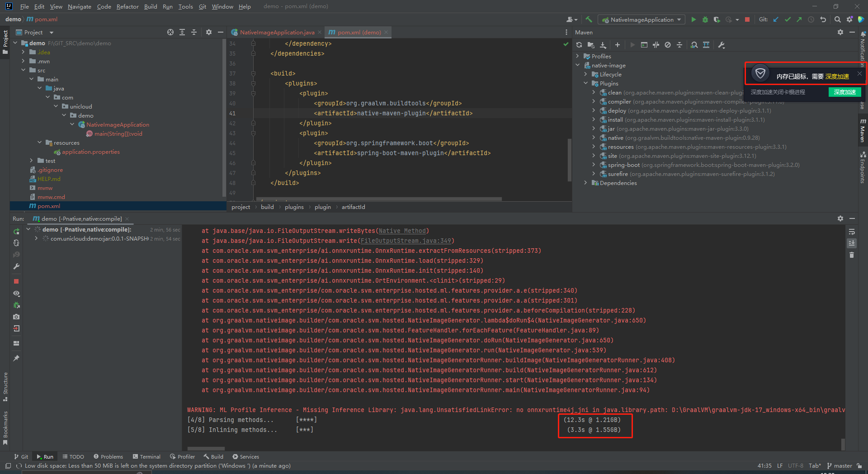Image resolution: width=868 pixels, height=474 pixels.
Task: Click the Dump Threads camera icon
Action: pos(16,317)
